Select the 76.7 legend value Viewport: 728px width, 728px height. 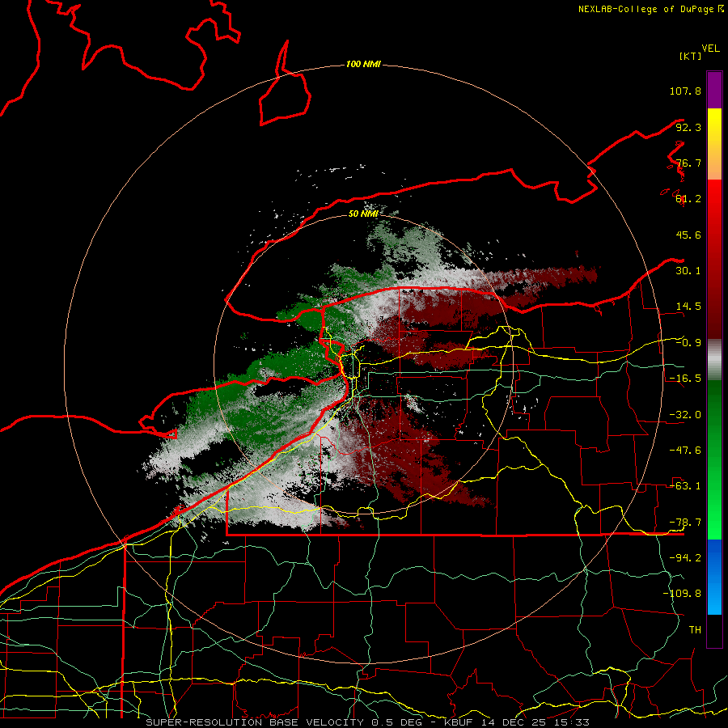tap(688, 163)
